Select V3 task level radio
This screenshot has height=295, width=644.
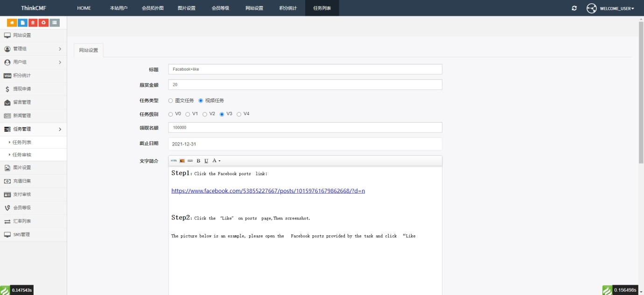222,114
